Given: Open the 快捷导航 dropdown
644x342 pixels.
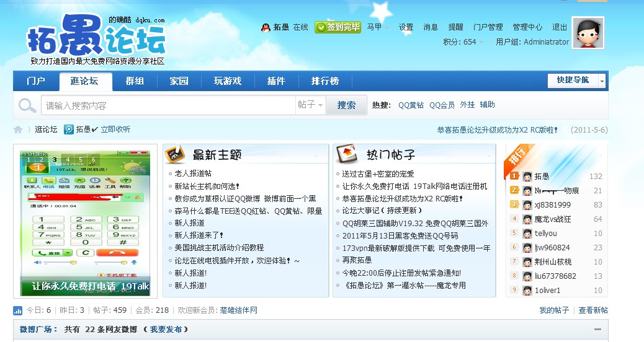Looking at the screenshot, I should point(576,81).
